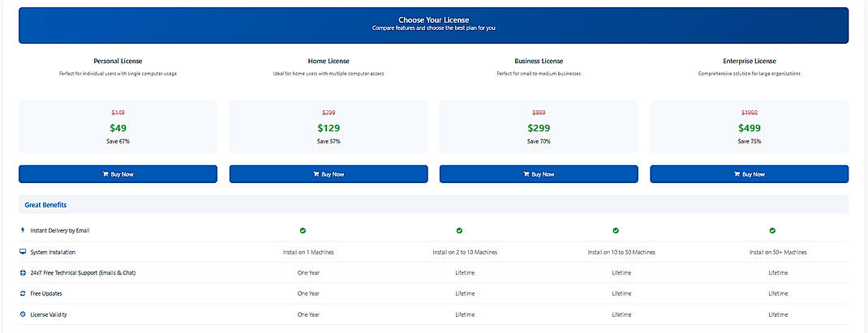
Task: Click 'One Year' in Technical Support row
Action: point(308,273)
